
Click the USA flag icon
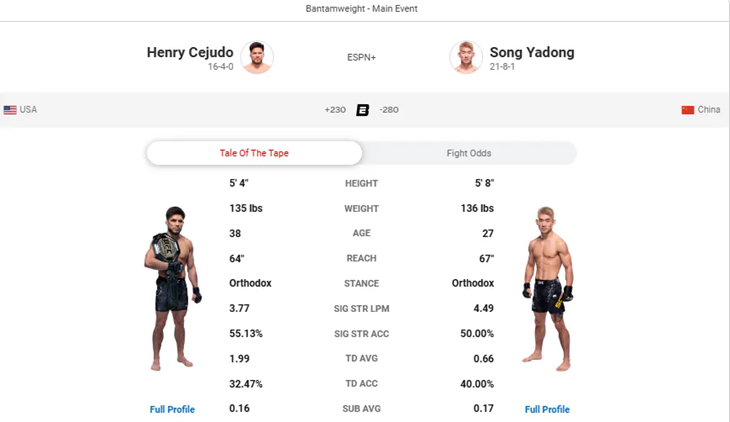coord(10,110)
